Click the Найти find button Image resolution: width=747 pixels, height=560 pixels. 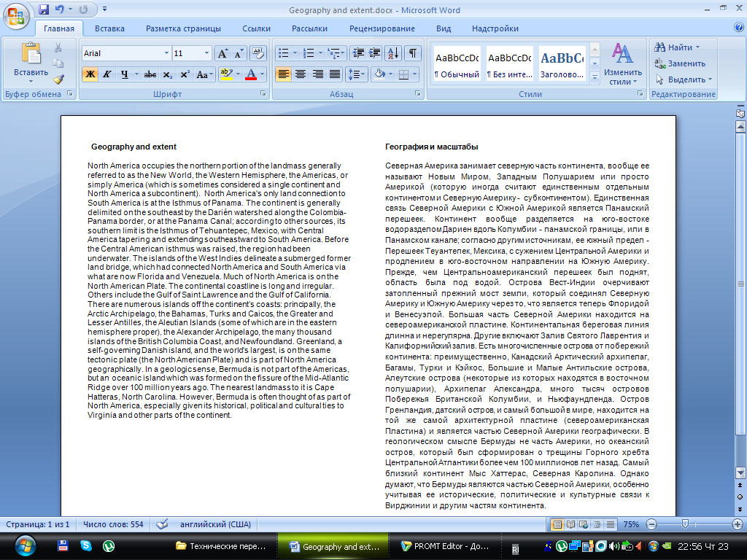(x=677, y=47)
